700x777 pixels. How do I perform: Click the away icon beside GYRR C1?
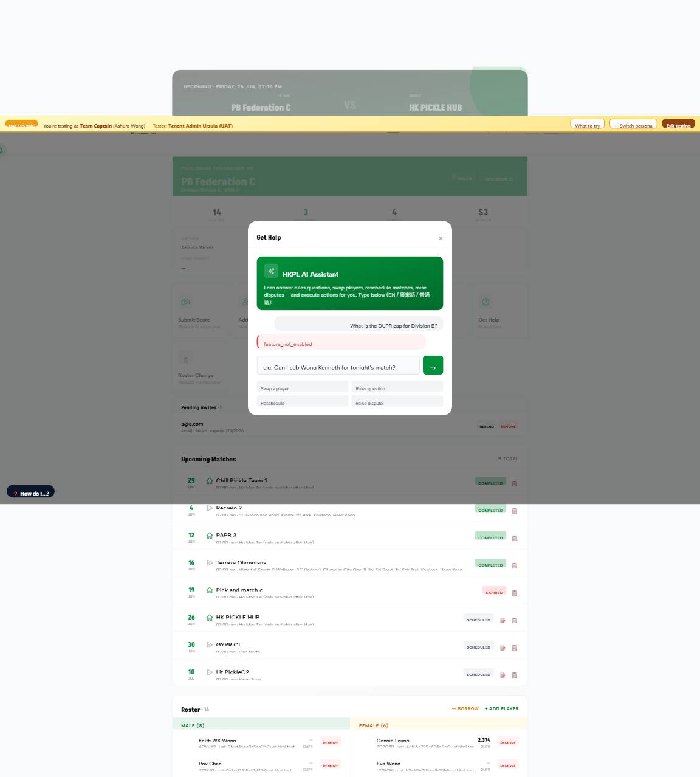pos(210,644)
